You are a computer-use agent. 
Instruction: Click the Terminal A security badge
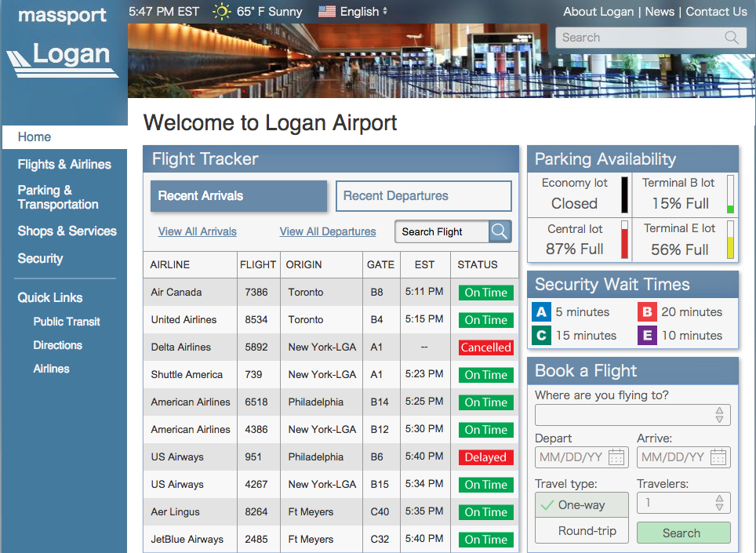(541, 312)
